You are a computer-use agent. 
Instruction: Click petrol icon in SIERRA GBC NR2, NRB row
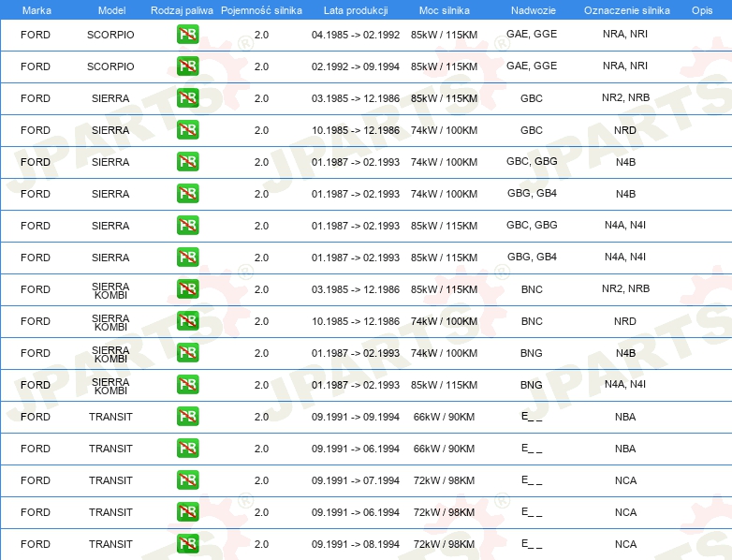click(187, 98)
